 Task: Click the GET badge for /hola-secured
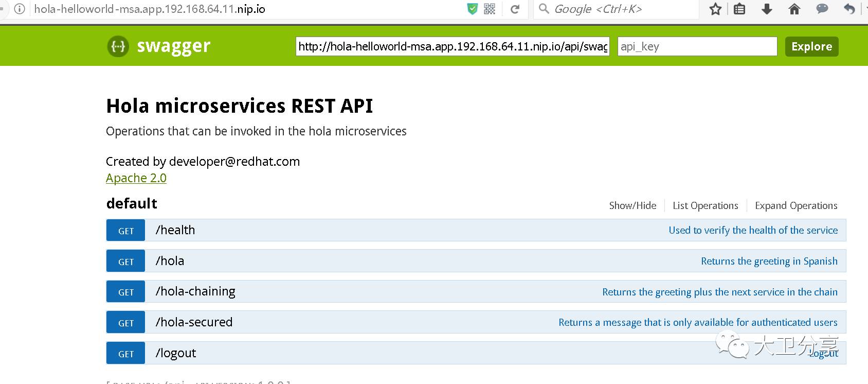126,323
